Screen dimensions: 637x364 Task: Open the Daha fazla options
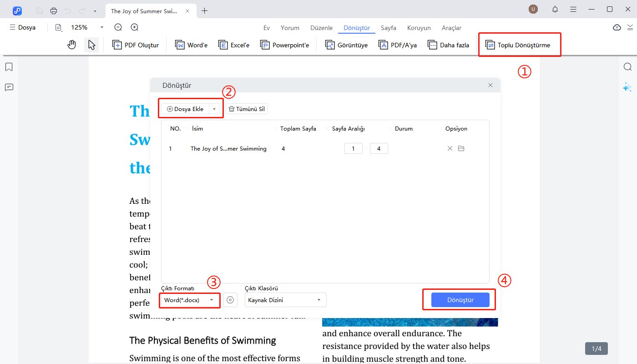coord(448,45)
